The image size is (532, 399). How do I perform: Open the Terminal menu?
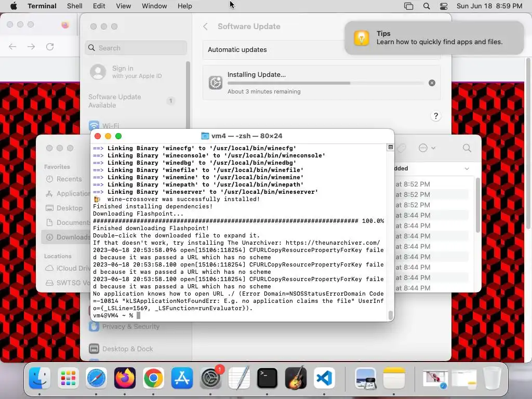(42, 6)
